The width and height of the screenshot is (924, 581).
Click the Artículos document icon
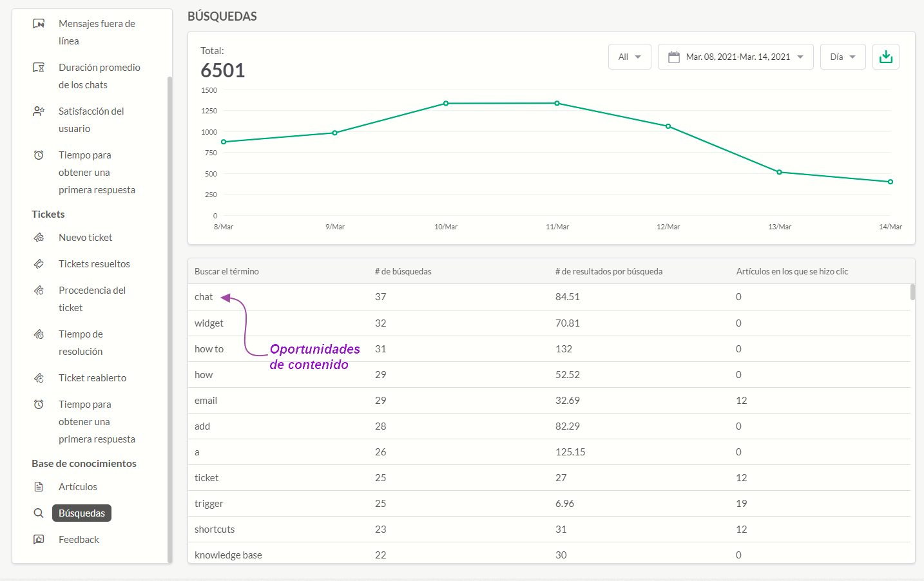point(39,487)
